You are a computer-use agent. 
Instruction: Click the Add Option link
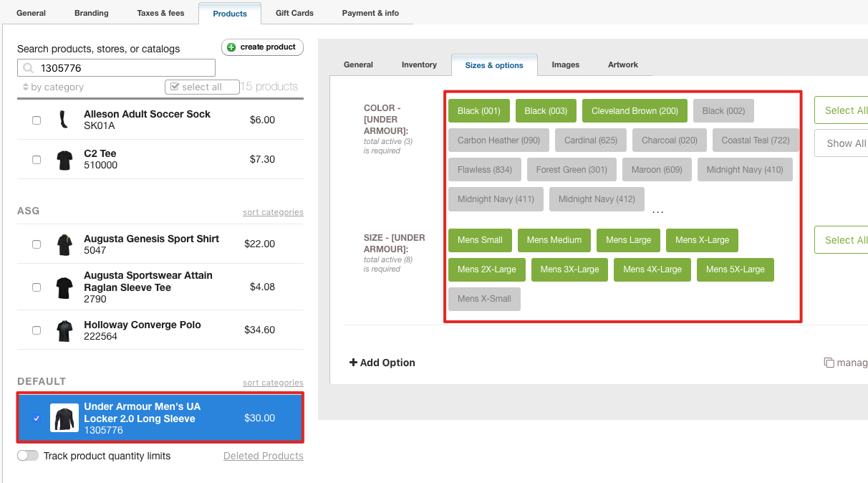(x=382, y=363)
